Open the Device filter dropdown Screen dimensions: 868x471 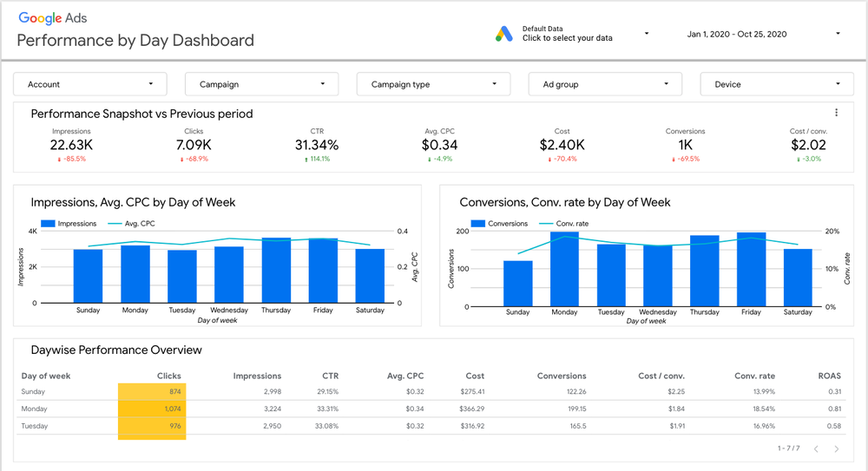[777, 84]
